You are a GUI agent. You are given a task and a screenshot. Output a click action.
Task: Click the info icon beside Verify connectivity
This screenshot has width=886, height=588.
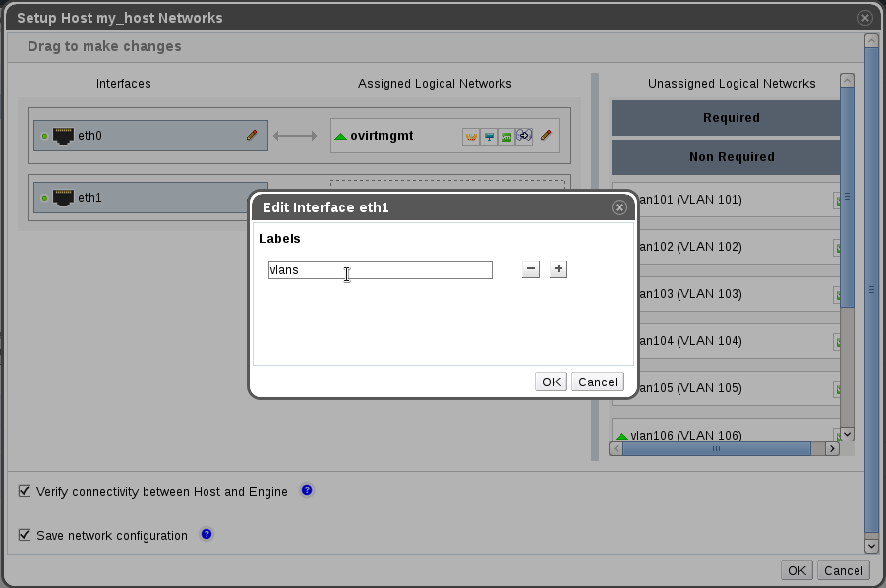pos(307,490)
